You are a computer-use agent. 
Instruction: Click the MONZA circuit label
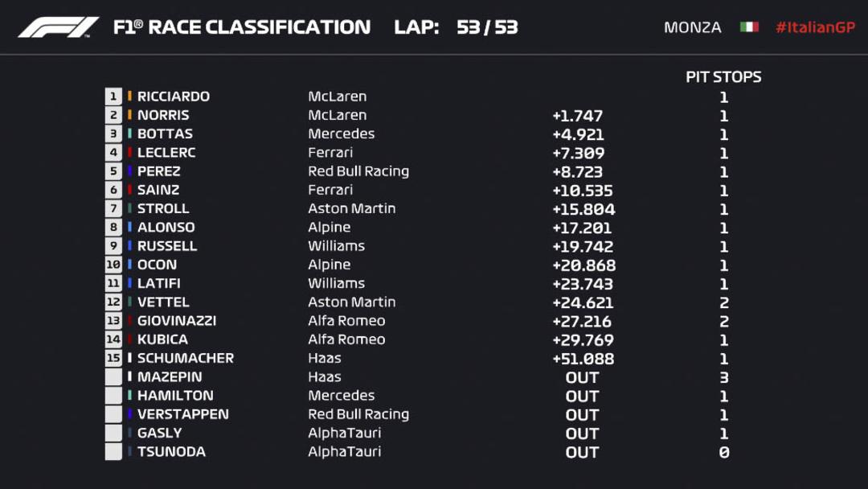(x=693, y=27)
